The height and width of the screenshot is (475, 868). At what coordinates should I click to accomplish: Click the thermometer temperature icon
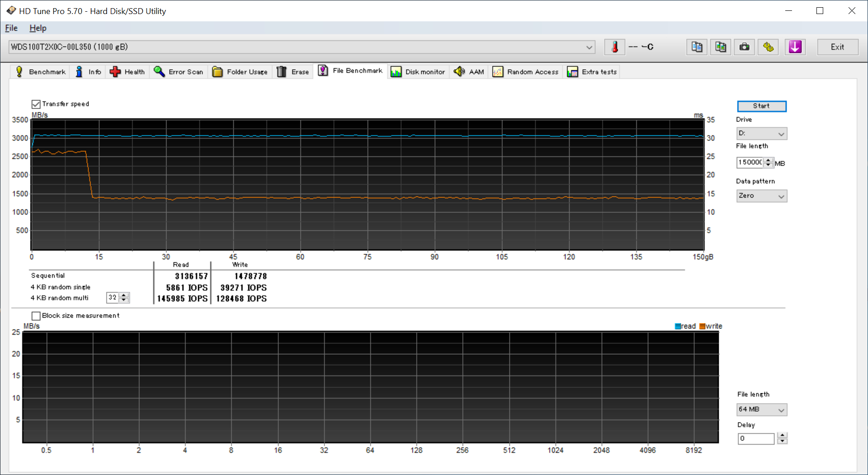pyautogui.click(x=615, y=47)
